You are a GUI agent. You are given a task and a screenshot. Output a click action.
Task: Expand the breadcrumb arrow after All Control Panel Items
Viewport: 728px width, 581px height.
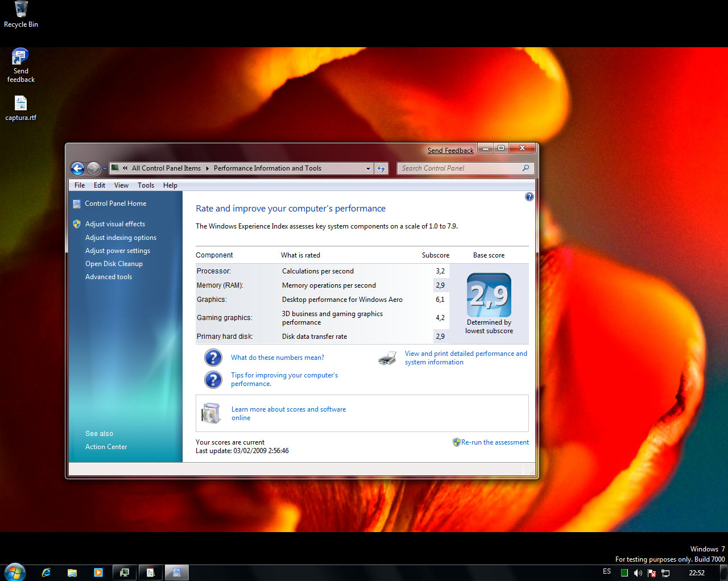(208, 168)
